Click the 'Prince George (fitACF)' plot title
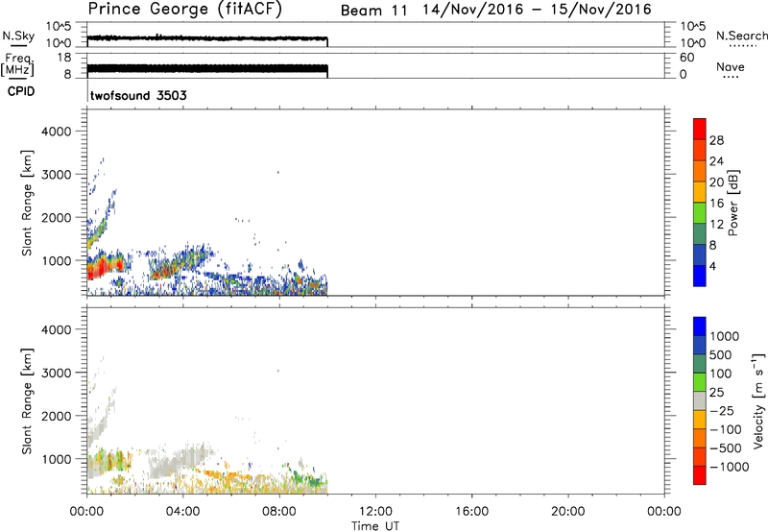768x532 pixels. coord(184,9)
